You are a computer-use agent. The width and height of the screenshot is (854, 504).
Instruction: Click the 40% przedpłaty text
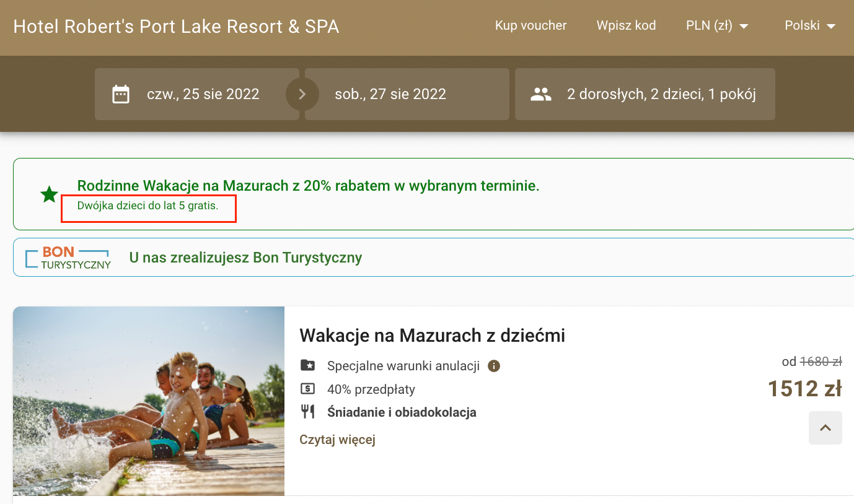371,389
